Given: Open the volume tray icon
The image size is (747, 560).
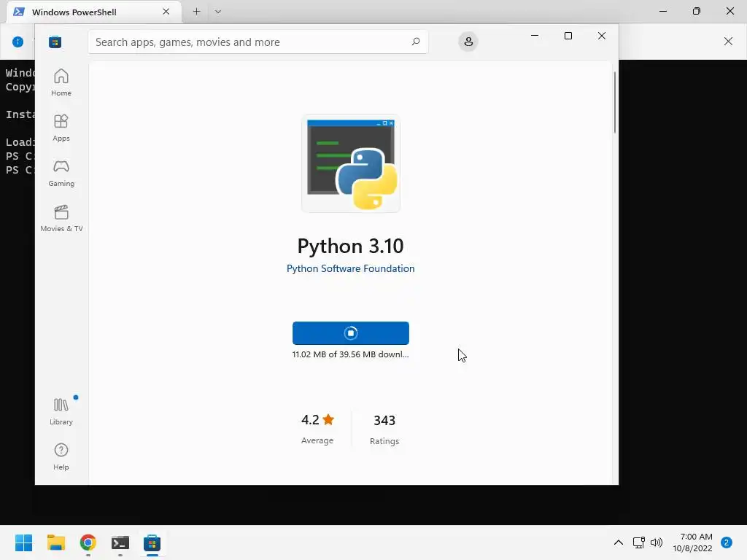Looking at the screenshot, I should pyautogui.click(x=657, y=542).
